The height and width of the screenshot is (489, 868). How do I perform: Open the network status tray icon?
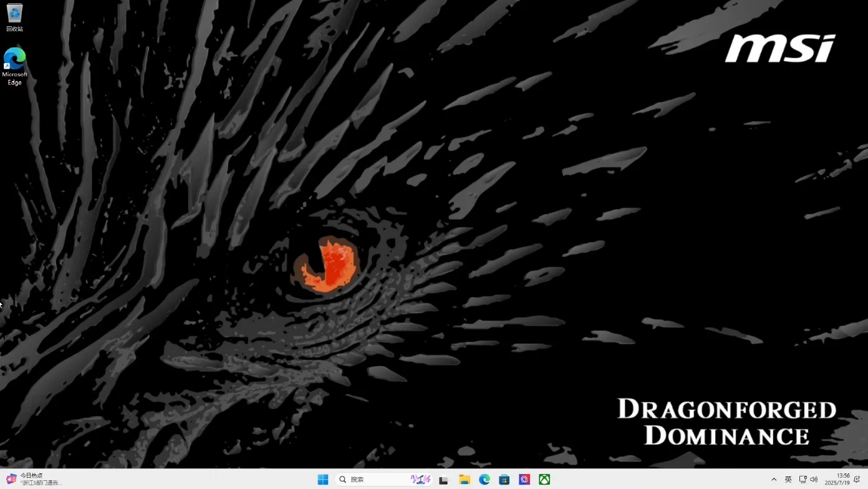coord(803,480)
